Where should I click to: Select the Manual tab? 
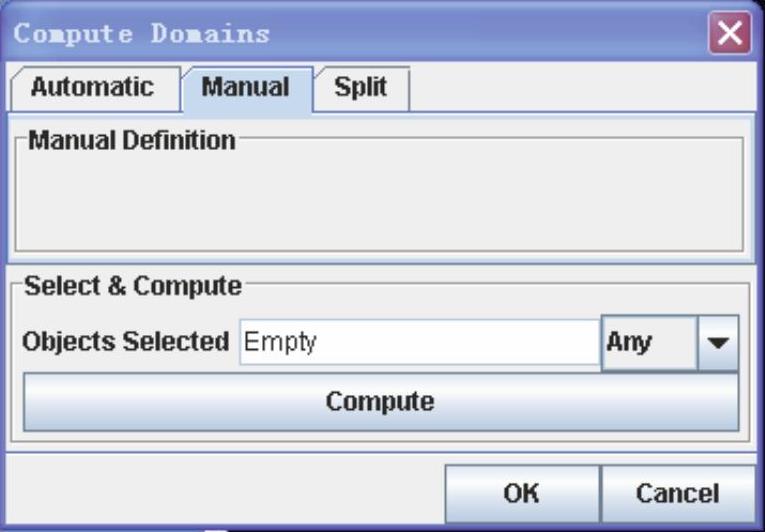245,88
